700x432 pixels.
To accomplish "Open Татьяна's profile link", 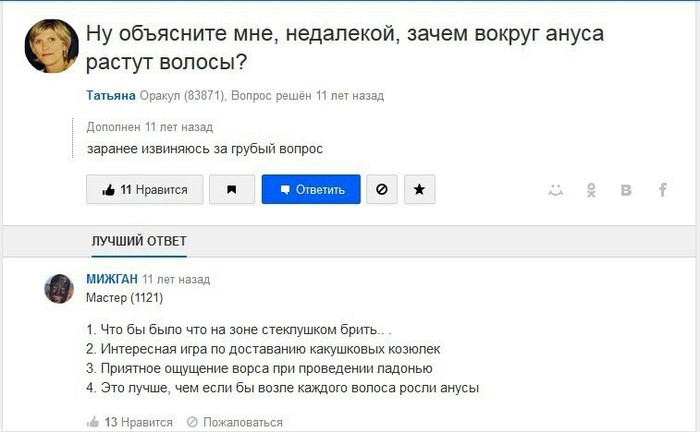I will (111, 96).
